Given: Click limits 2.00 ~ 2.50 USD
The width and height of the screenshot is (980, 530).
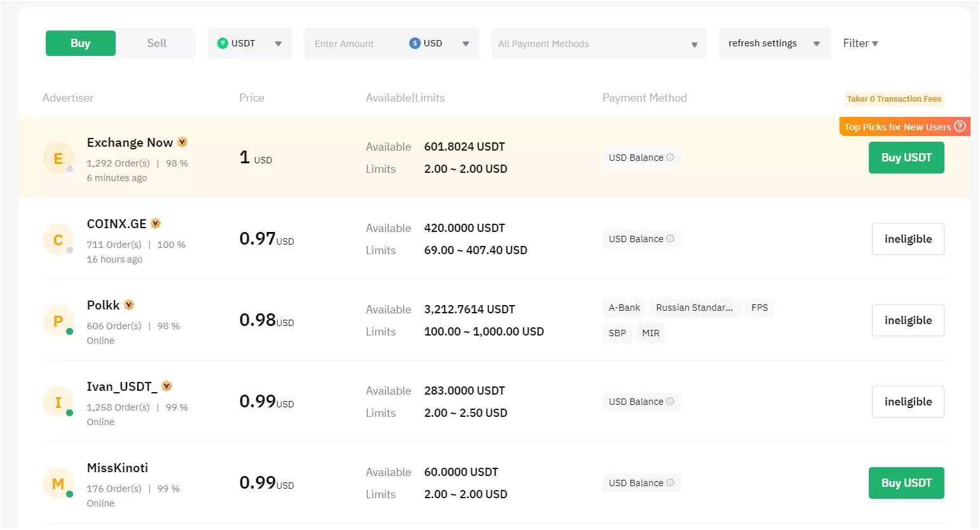Looking at the screenshot, I should tap(466, 413).
